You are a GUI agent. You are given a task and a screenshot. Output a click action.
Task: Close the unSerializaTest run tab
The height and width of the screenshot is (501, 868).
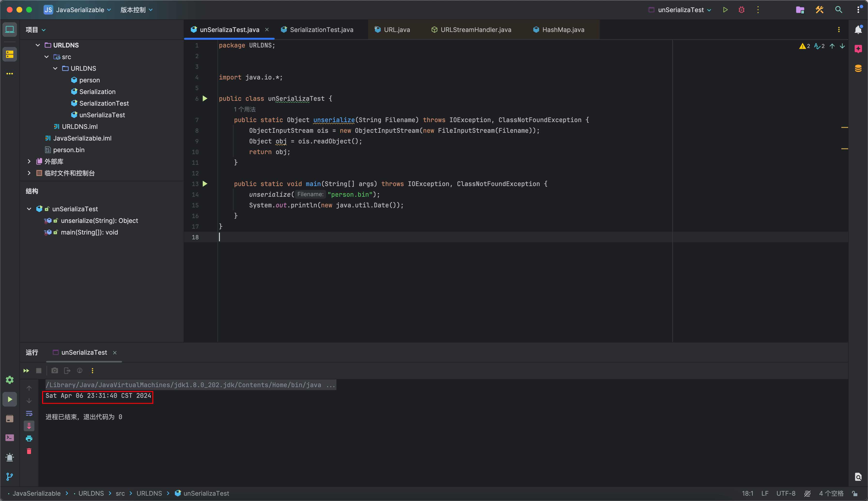pyautogui.click(x=115, y=353)
